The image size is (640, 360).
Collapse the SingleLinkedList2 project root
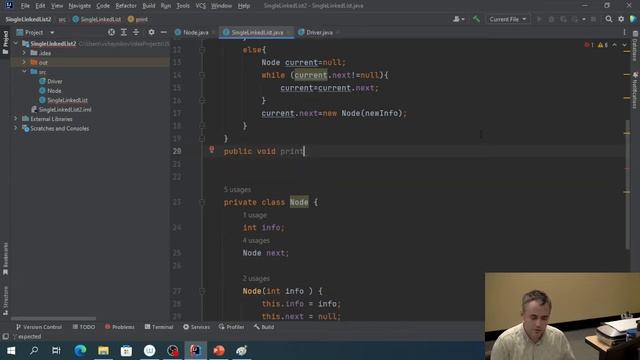point(16,43)
